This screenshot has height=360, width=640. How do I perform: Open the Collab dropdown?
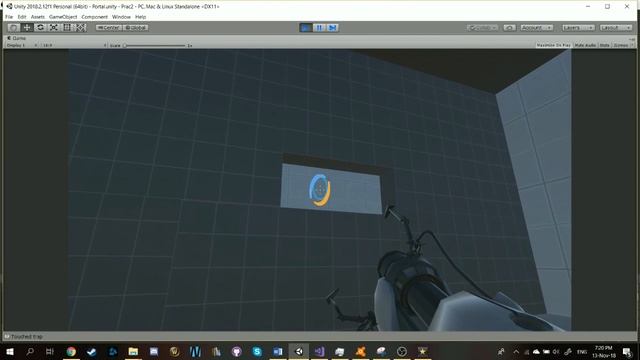point(482,27)
